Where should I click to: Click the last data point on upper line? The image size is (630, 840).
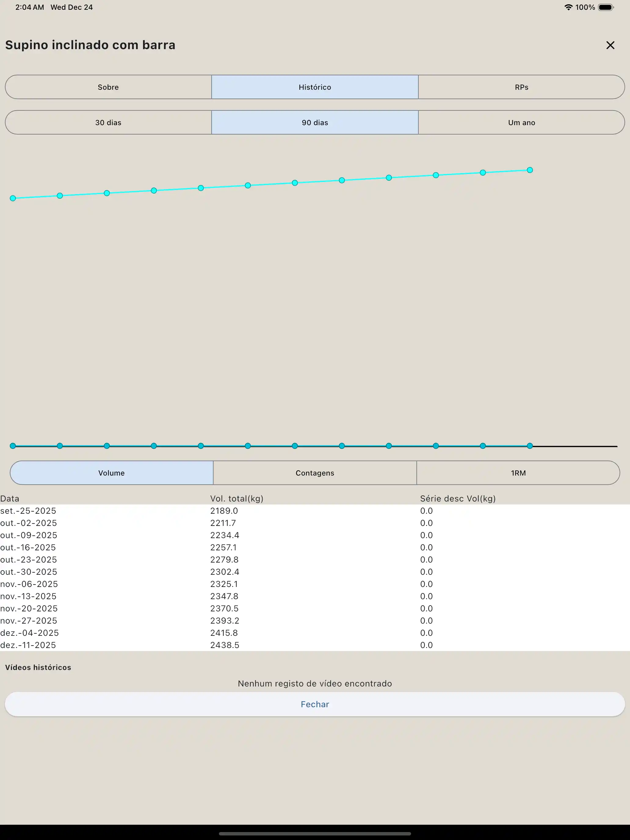click(x=530, y=170)
